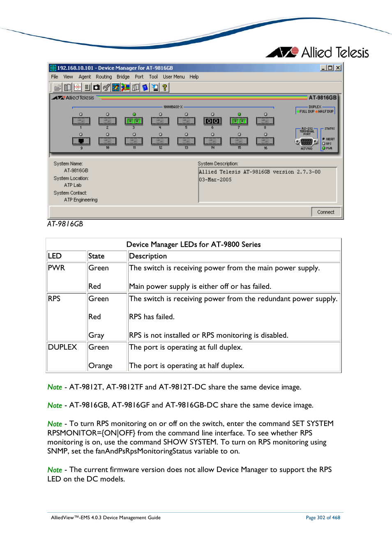
Task: Open the User Menu menu
Action: coord(174,77)
